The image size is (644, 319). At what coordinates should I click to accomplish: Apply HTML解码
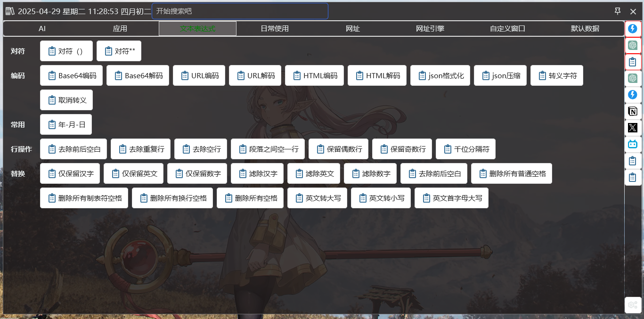377,75
